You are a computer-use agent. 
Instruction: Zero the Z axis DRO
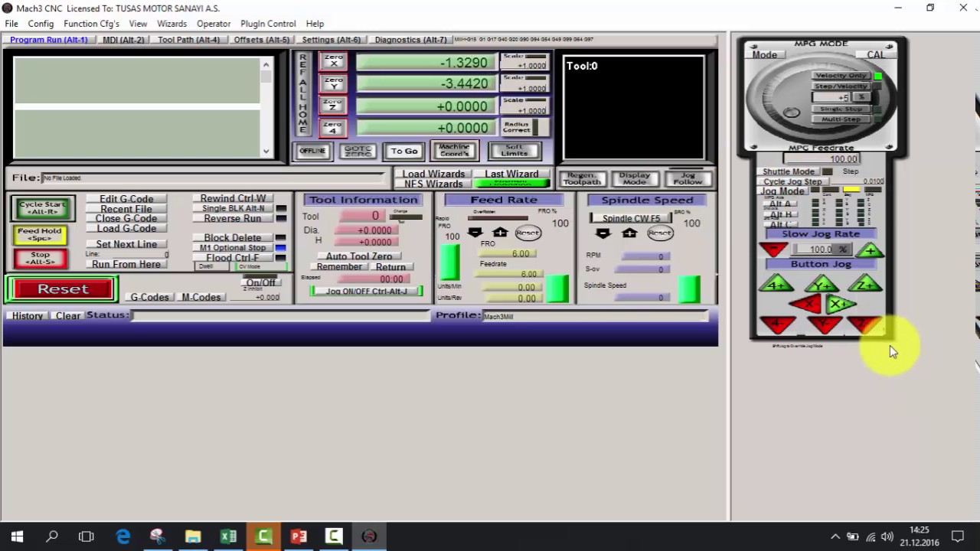point(334,106)
